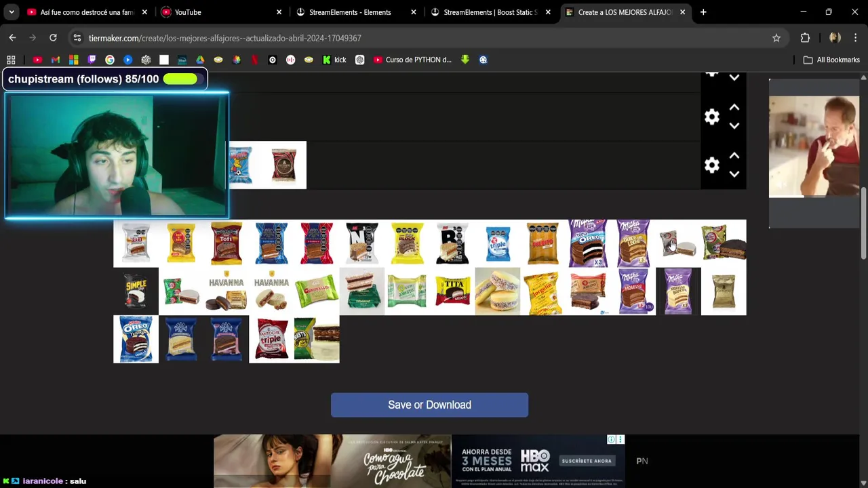Click the HBO Max Suscríbete Ahora ad button
The height and width of the screenshot is (488, 868).
586,461
